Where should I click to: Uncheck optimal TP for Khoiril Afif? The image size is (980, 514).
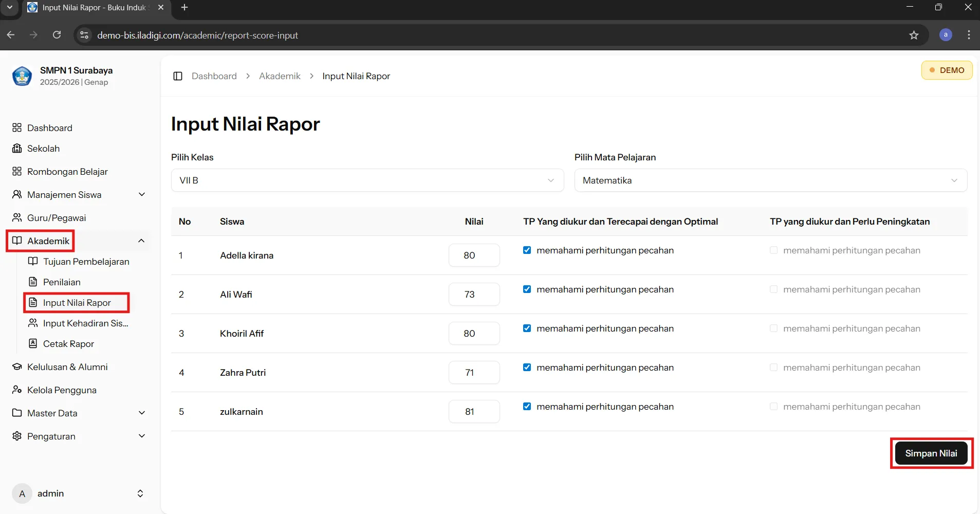tap(527, 328)
